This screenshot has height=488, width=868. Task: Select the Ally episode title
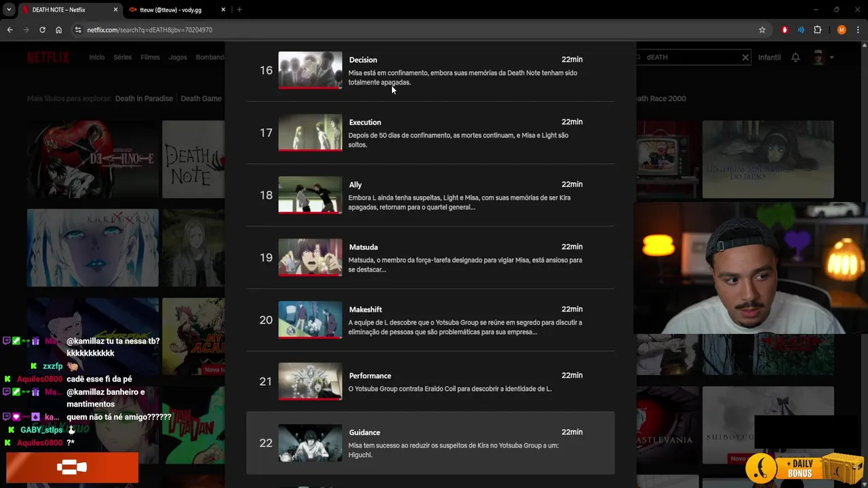coord(355,184)
